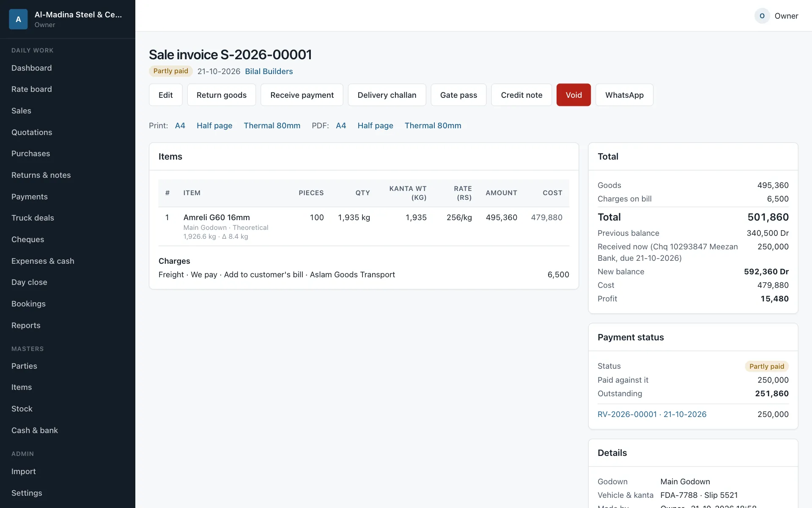Navigate to Bookings
This screenshot has width=812, height=508.
(x=28, y=304)
